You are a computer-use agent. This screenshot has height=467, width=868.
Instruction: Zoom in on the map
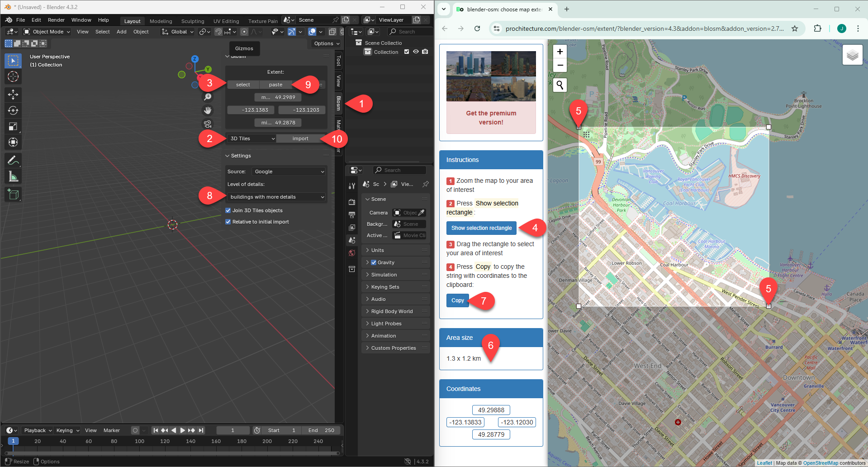click(x=560, y=52)
